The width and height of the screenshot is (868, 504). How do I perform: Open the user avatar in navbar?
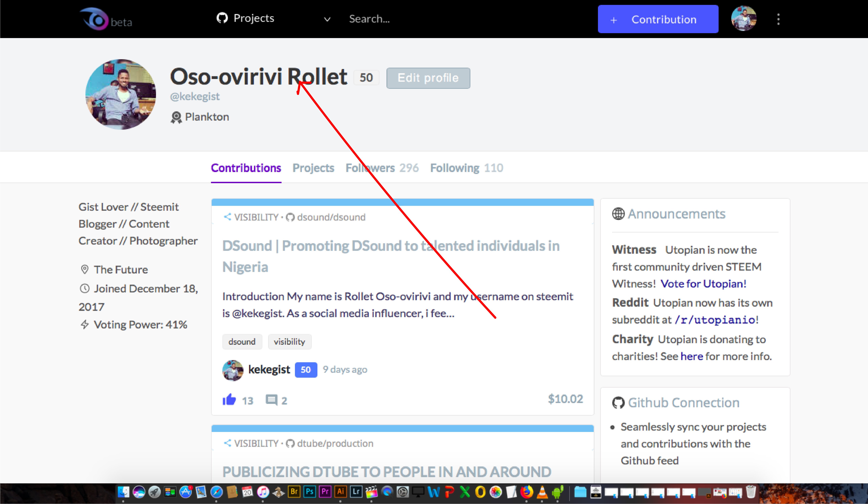click(744, 19)
